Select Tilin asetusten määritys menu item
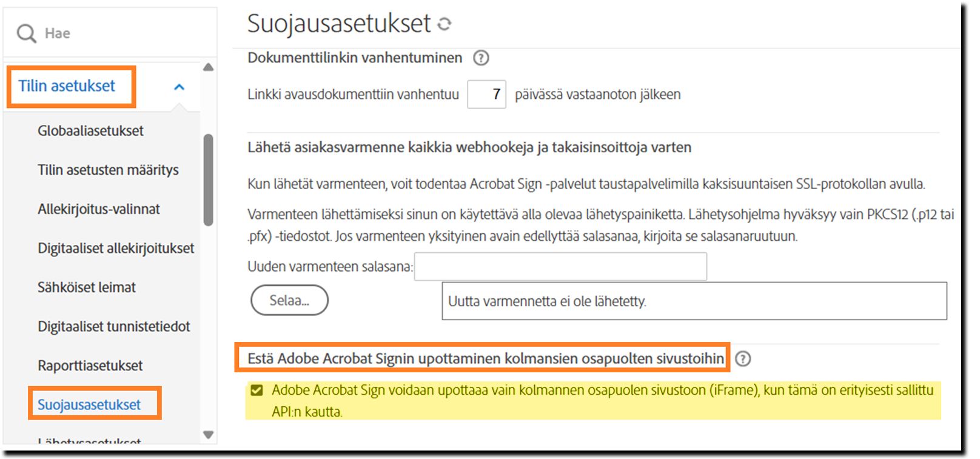 pos(108,170)
